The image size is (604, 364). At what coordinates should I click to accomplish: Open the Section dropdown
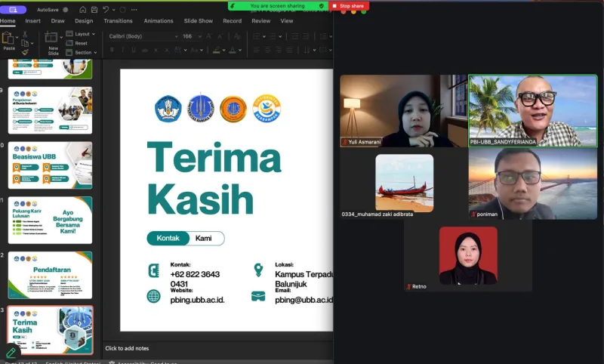(82, 52)
